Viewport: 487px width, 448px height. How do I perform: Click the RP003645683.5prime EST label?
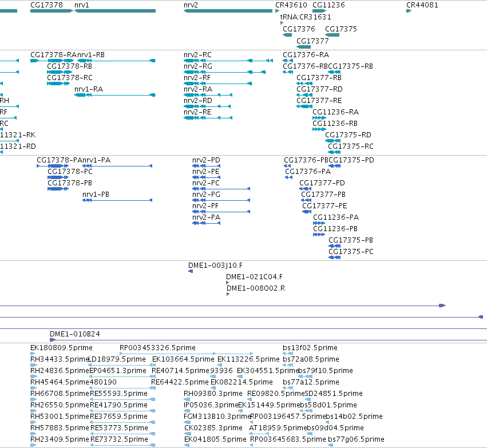(288, 439)
